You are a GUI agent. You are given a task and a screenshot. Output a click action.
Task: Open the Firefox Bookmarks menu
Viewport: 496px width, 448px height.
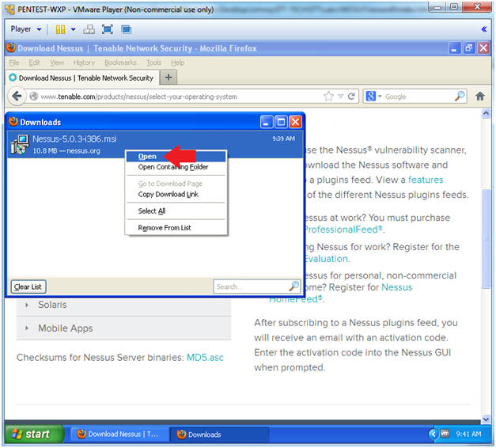click(120, 63)
